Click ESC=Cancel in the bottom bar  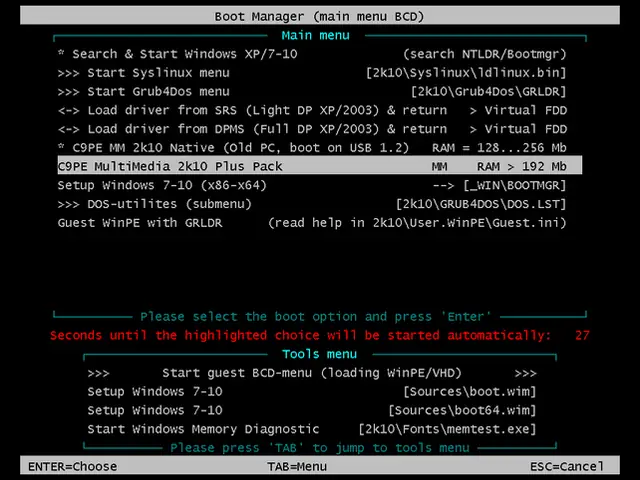coord(567,467)
